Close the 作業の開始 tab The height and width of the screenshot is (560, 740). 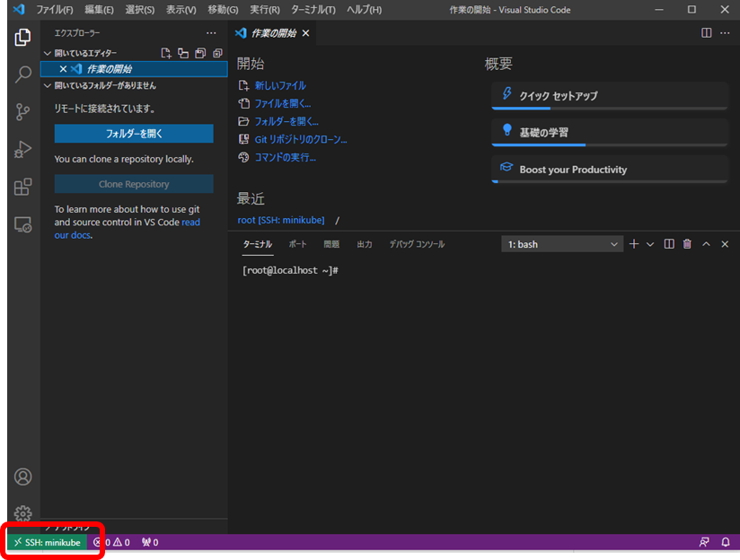point(306,33)
